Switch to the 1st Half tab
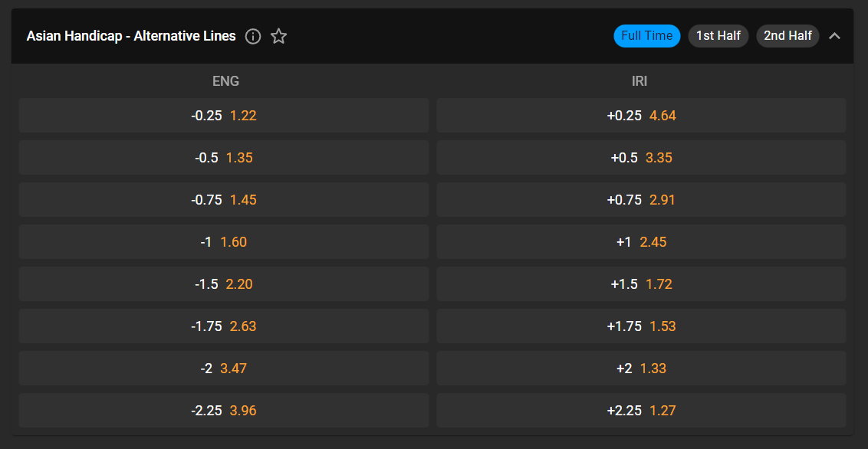The height and width of the screenshot is (449, 868). pos(718,36)
